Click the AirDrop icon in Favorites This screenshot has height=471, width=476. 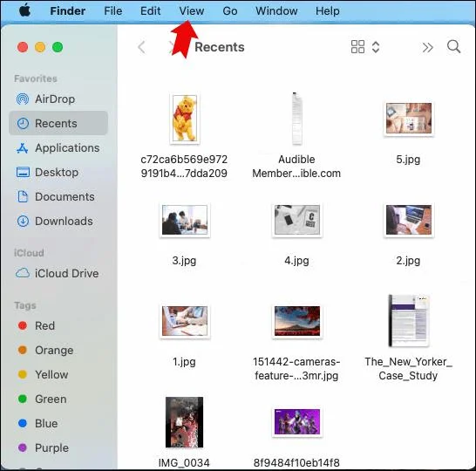(23, 99)
